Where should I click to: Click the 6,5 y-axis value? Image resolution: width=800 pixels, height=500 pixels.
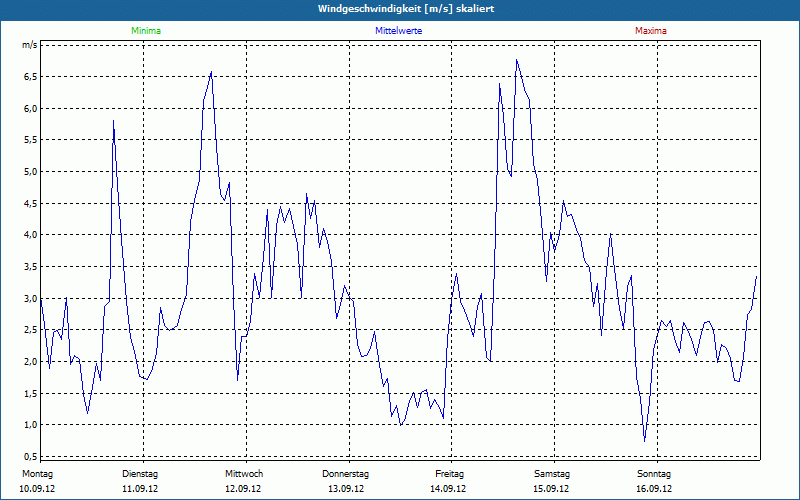tap(31, 77)
